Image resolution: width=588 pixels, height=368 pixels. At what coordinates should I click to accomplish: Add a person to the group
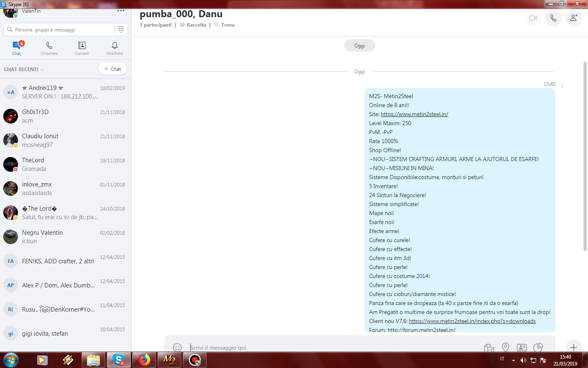574,18
